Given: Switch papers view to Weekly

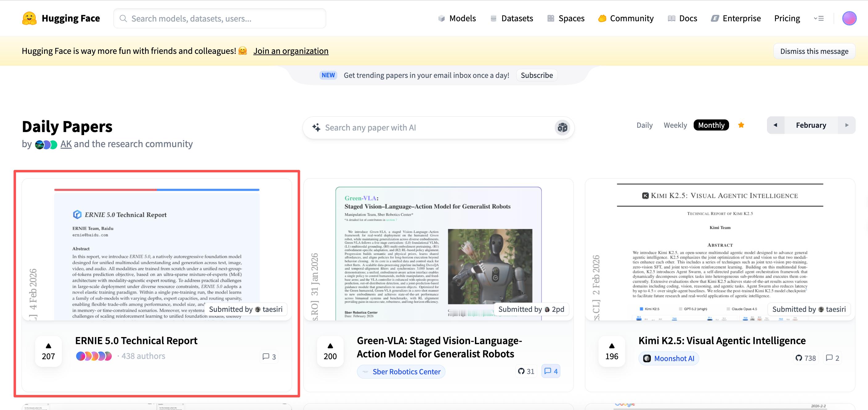Looking at the screenshot, I should point(675,125).
